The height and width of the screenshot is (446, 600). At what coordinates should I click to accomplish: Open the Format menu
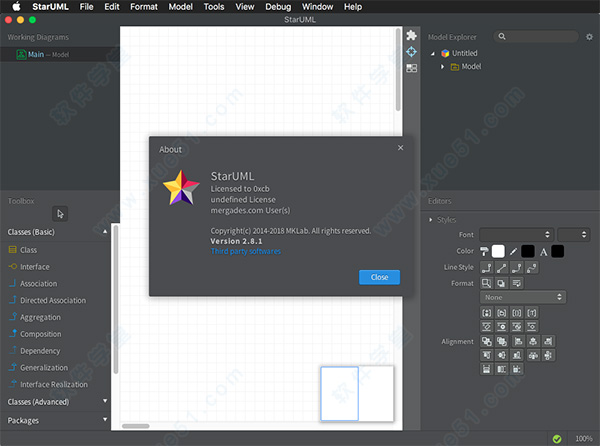click(x=143, y=7)
